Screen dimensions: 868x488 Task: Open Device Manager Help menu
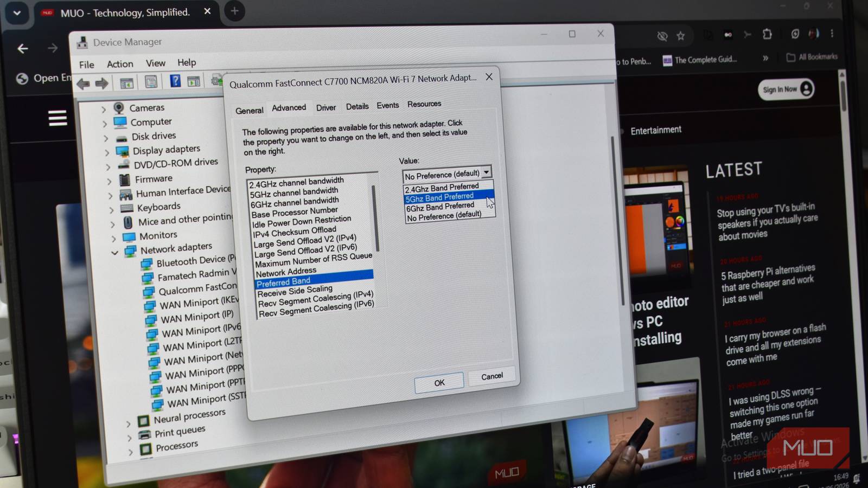[187, 62]
